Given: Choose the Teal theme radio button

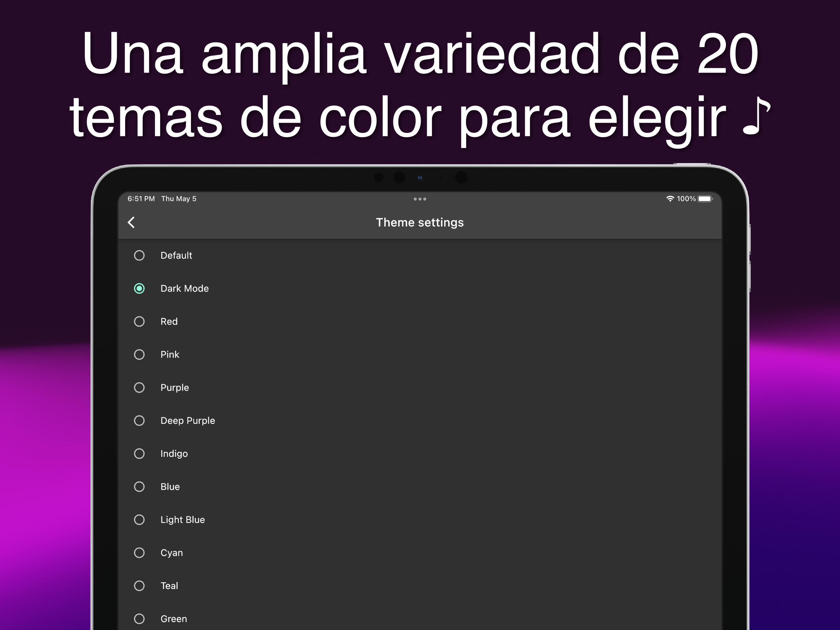Looking at the screenshot, I should coord(139,586).
